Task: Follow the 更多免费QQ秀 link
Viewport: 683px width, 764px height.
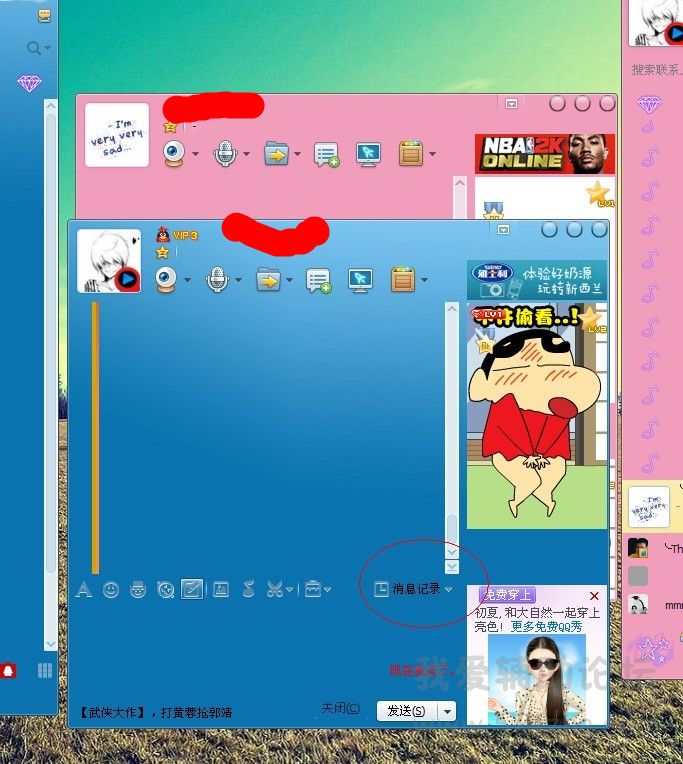Action: pyautogui.click(x=546, y=627)
